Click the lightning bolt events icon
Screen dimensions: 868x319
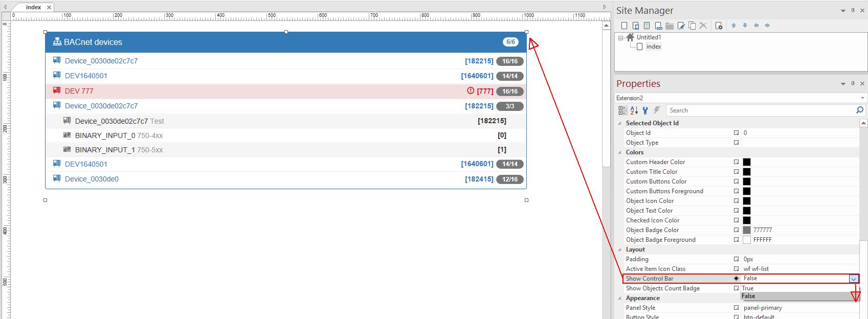(657, 110)
